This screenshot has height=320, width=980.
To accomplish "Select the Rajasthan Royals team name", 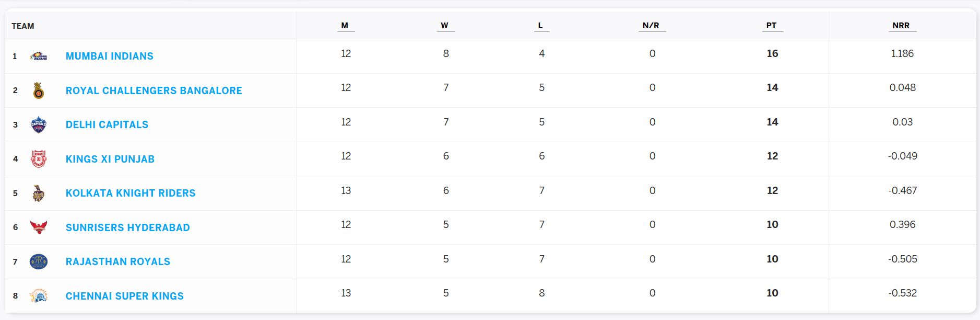I will pos(118,261).
